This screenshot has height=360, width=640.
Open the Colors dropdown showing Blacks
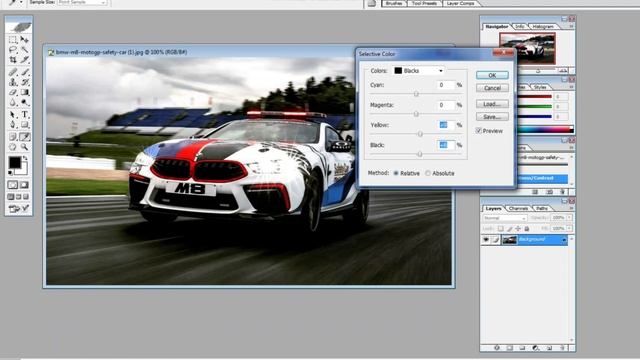pyautogui.click(x=419, y=71)
